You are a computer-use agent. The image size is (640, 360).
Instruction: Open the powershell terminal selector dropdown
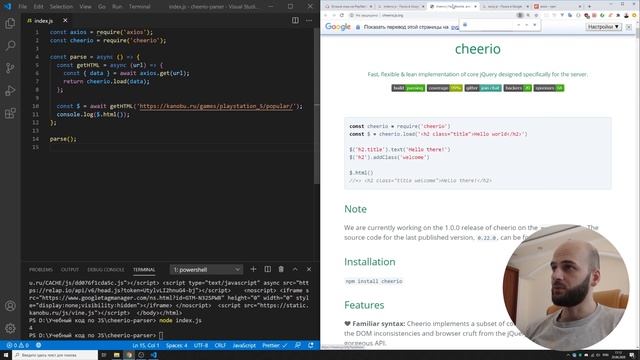coord(206,269)
